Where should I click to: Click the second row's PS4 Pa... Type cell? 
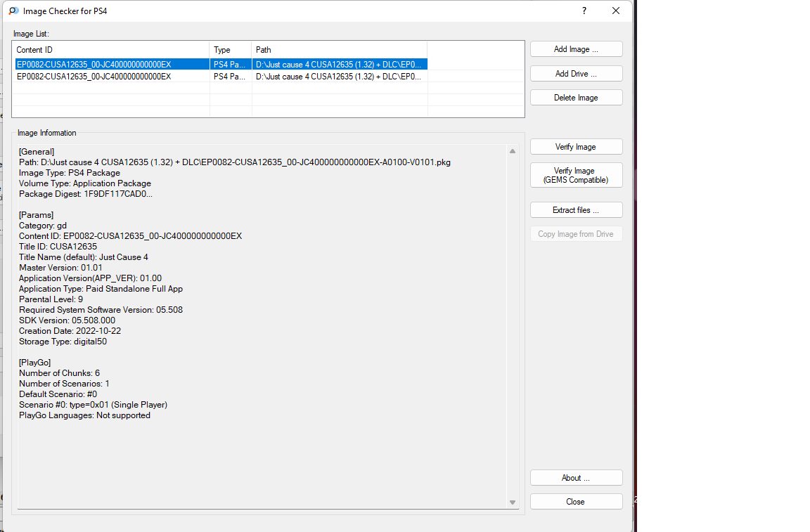pyautogui.click(x=230, y=77)
